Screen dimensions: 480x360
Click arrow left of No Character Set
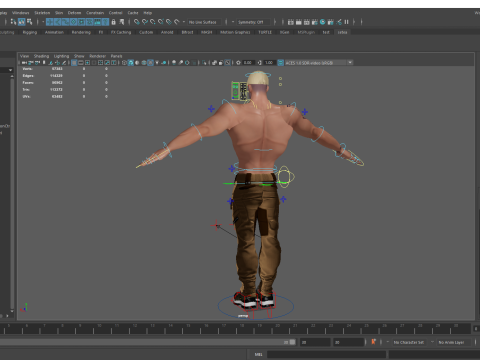387,342
